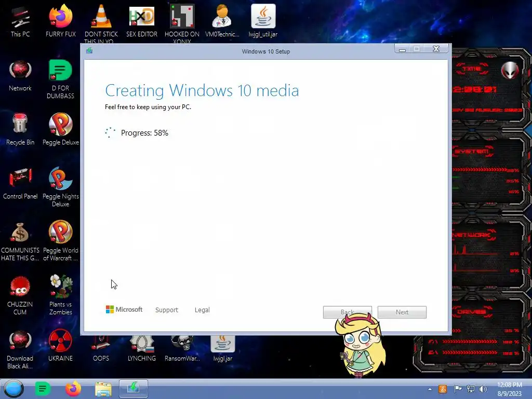532x399 pixels.
Task: Open Java update tray icon
Action: (x=443, y=389)
